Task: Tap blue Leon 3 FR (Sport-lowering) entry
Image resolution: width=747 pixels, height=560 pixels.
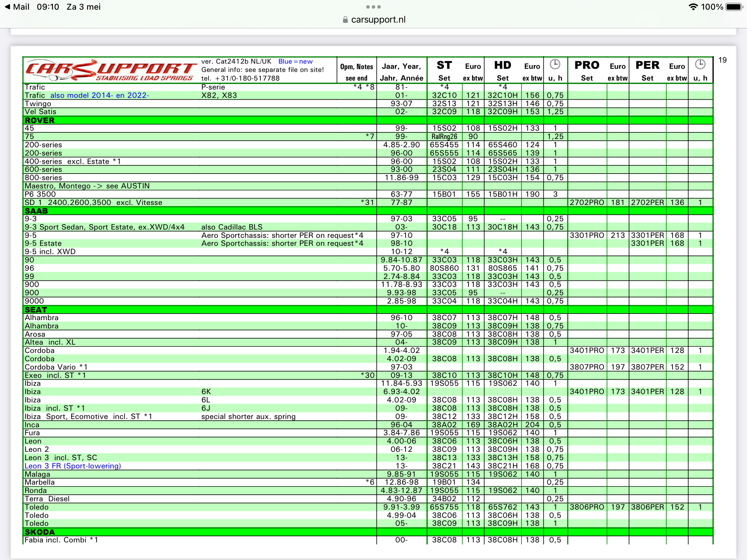Action: [73, 466]
